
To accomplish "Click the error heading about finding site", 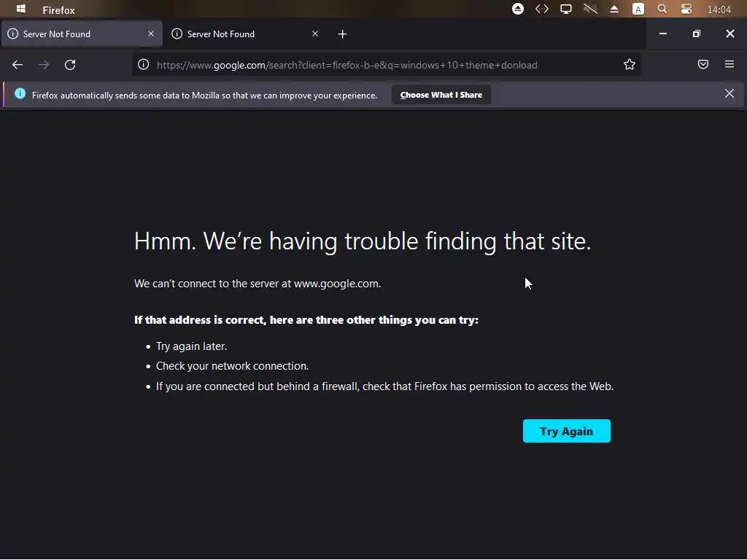I will (x=363, y=241).
